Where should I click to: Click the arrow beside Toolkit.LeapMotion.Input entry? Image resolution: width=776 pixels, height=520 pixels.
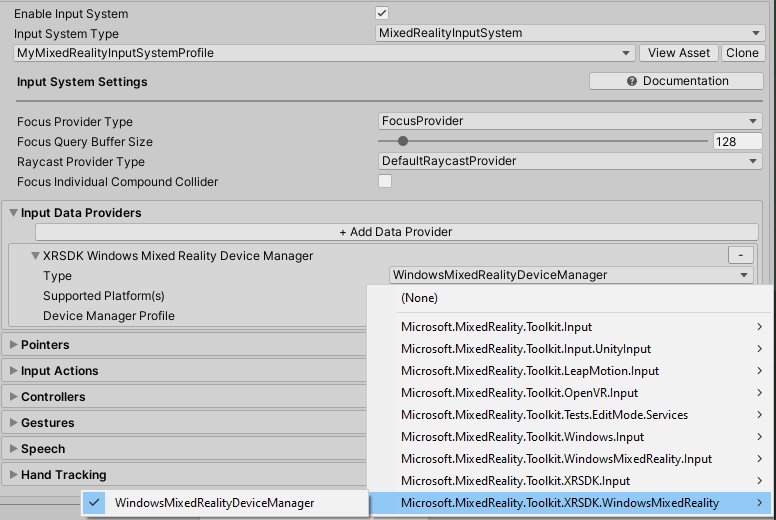[x=760, y=371]
